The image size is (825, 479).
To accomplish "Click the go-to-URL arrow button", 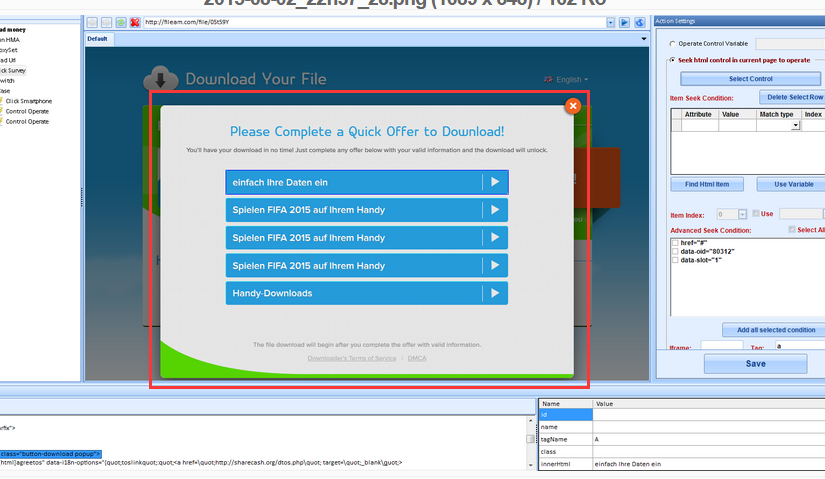I will point(624,22).
